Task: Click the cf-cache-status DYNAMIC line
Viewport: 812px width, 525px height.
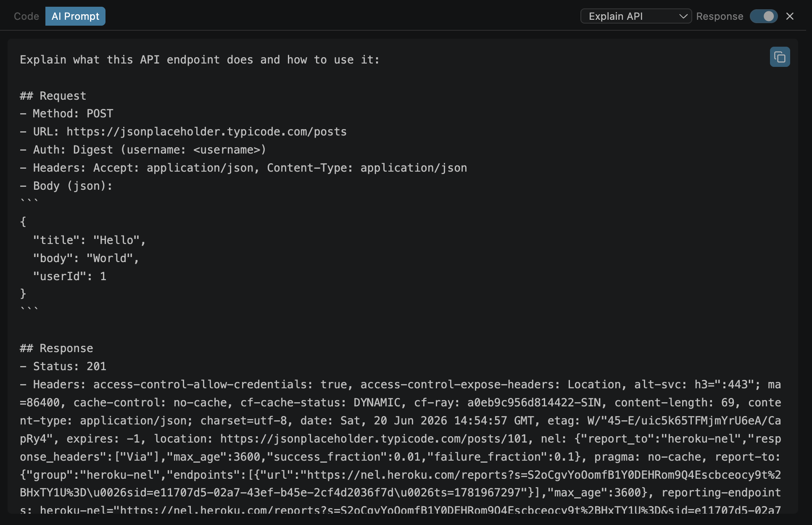Action: [x=400, y=403]
